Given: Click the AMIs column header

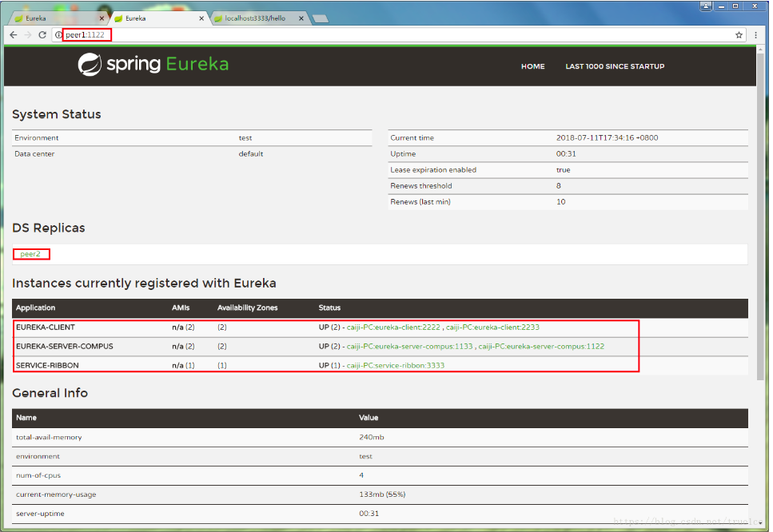Looking at the screenshot, I should tap(181, 308).
